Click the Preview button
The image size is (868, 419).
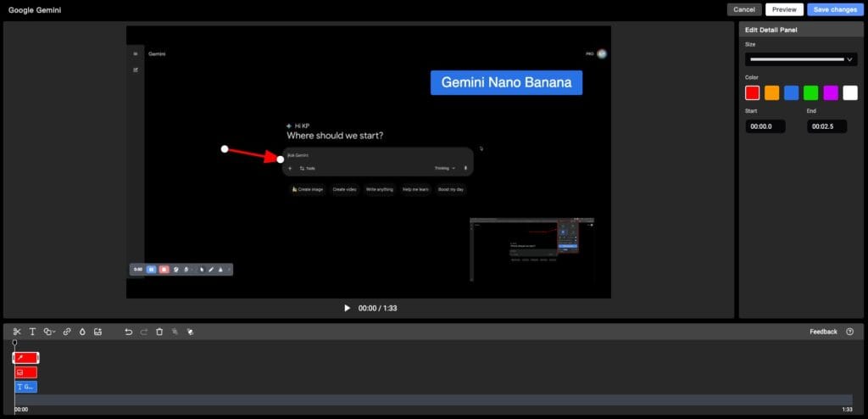[784, 9]
